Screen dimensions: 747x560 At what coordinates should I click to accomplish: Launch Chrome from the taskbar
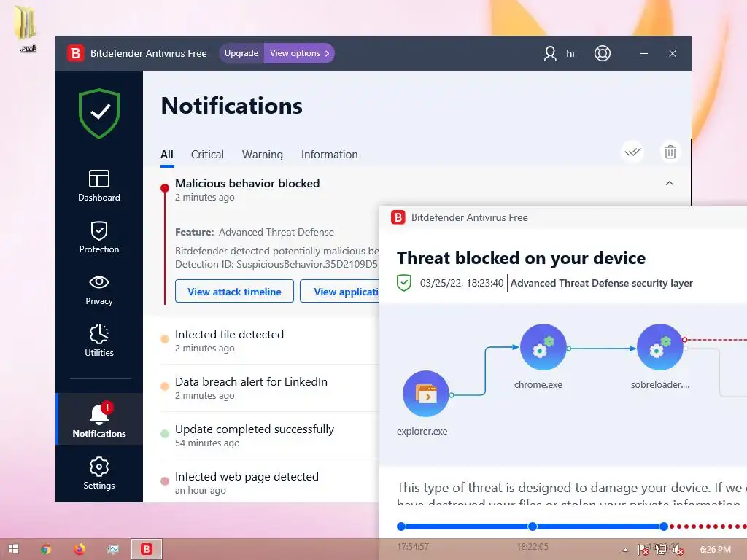[46, 549]
